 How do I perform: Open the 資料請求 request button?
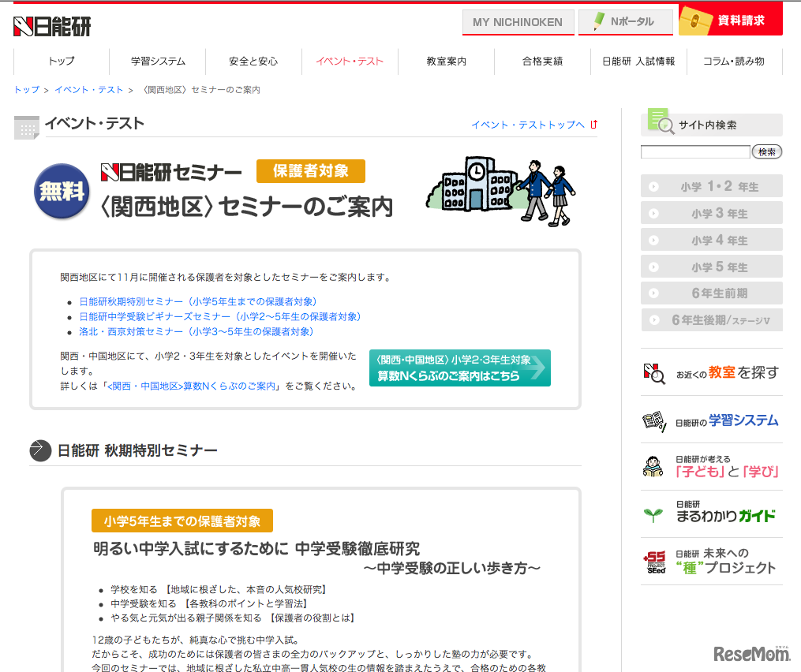730,21
